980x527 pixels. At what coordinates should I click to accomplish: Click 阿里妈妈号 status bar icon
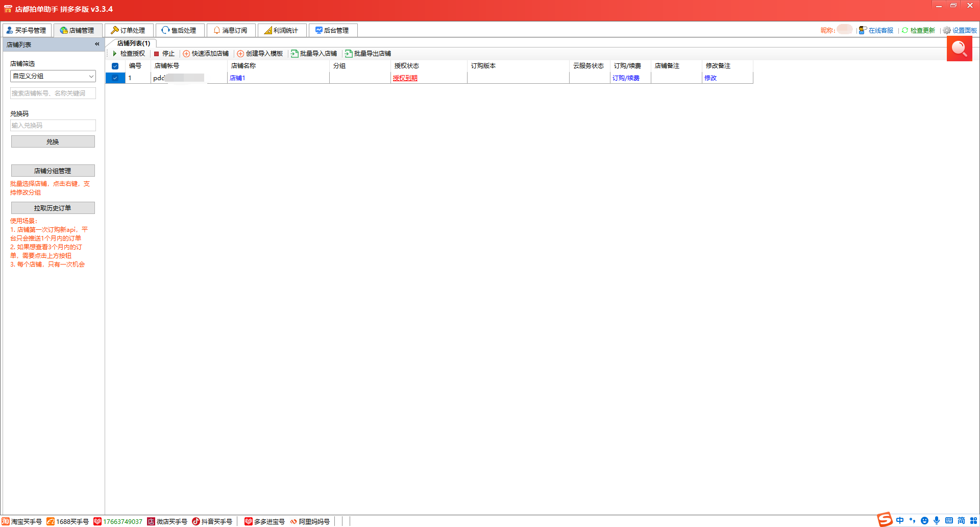click(293, 521)
